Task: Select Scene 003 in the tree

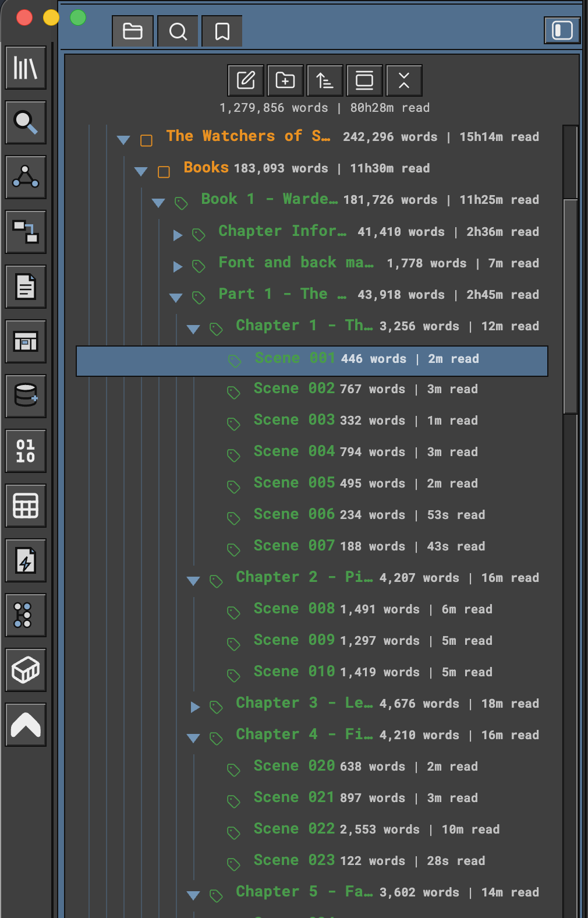Action: pyautogui.click(x=294, y=420)
